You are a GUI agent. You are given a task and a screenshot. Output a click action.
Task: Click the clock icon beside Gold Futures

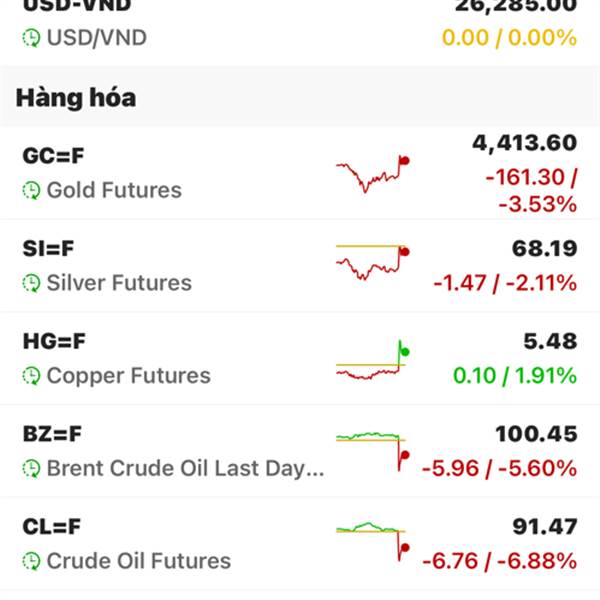point(32,190)
